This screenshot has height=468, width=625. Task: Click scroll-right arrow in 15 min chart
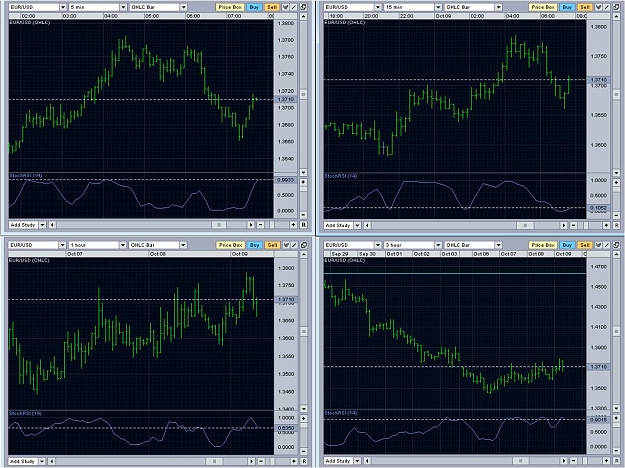click(x=564, y=225)
